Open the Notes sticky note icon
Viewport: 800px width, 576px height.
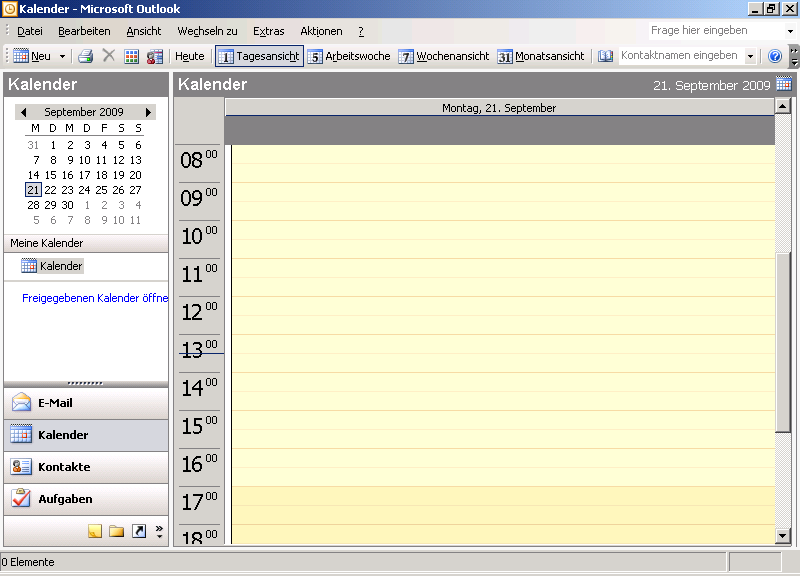(95, 531)
